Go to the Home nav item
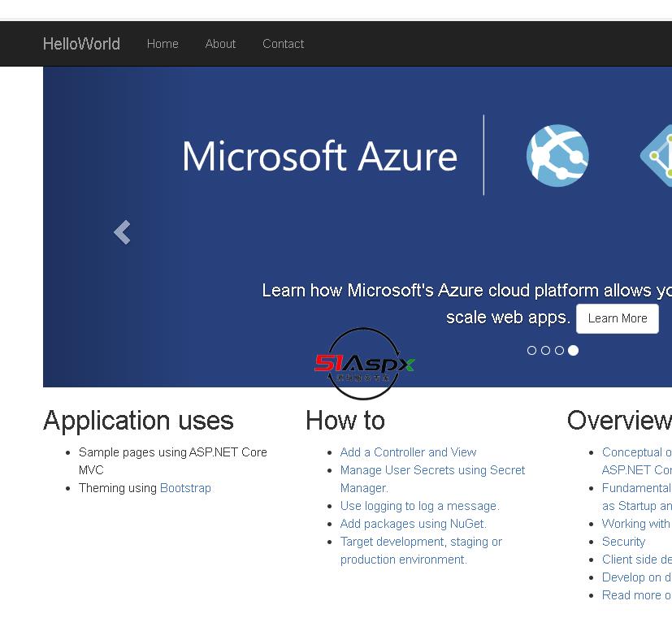672x618 pixels. (x=163, y=44)
